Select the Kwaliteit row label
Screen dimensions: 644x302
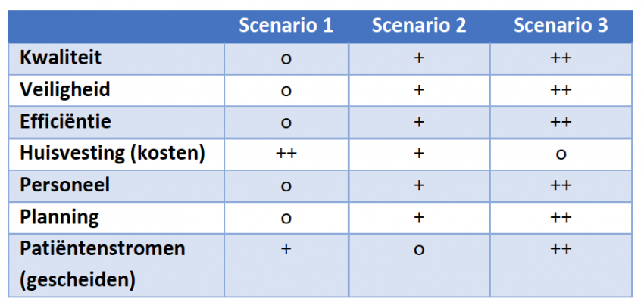(61, 58)
